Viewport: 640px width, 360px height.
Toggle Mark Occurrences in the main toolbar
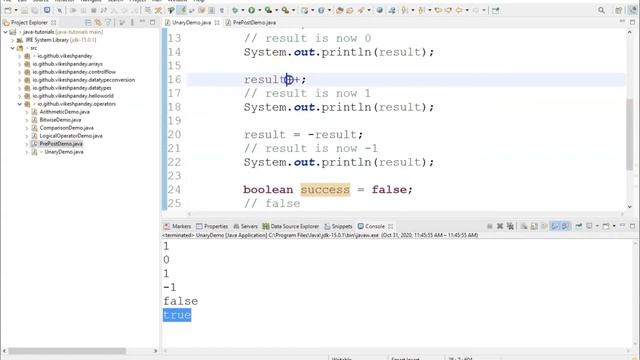pos(183,10)
